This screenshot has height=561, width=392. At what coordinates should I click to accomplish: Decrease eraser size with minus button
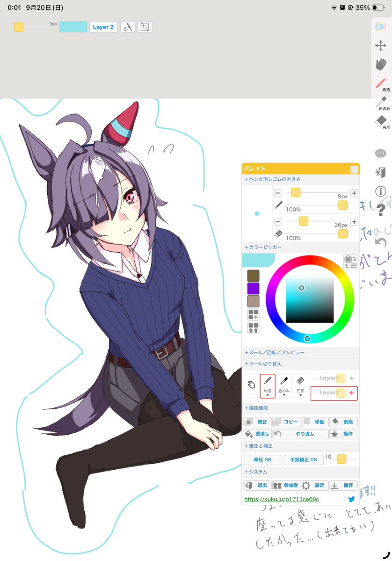278,222
